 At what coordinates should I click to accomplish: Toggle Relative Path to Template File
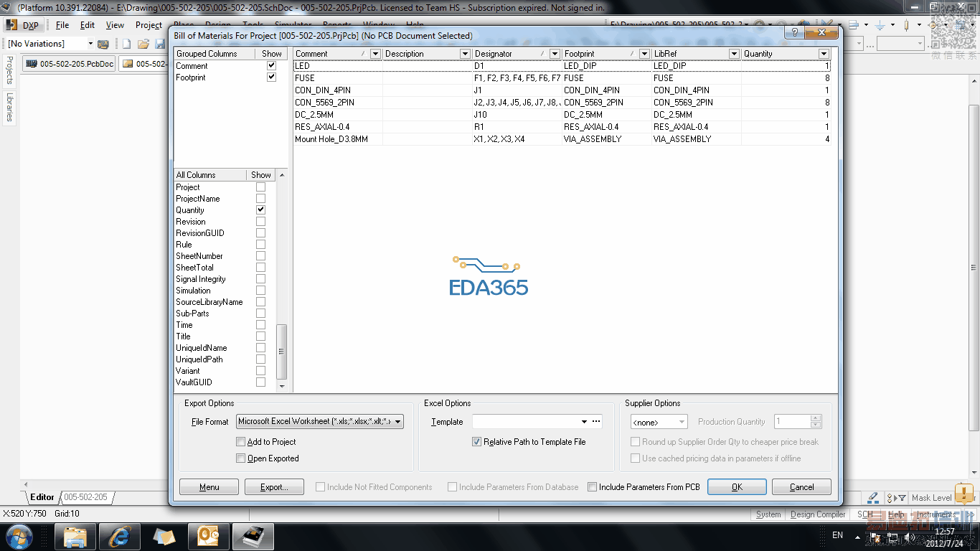[x=476, y=442]
